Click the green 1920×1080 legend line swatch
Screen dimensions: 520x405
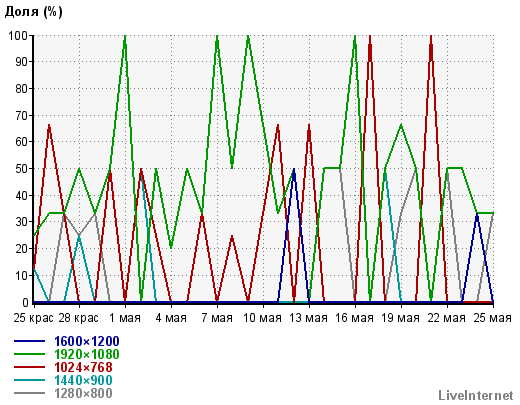click(29, 354)
